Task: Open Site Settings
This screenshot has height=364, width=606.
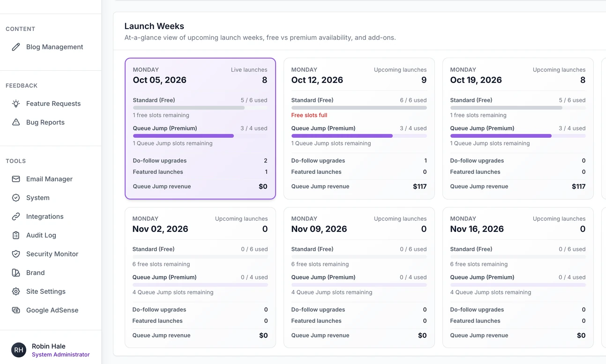Action: 51,291
